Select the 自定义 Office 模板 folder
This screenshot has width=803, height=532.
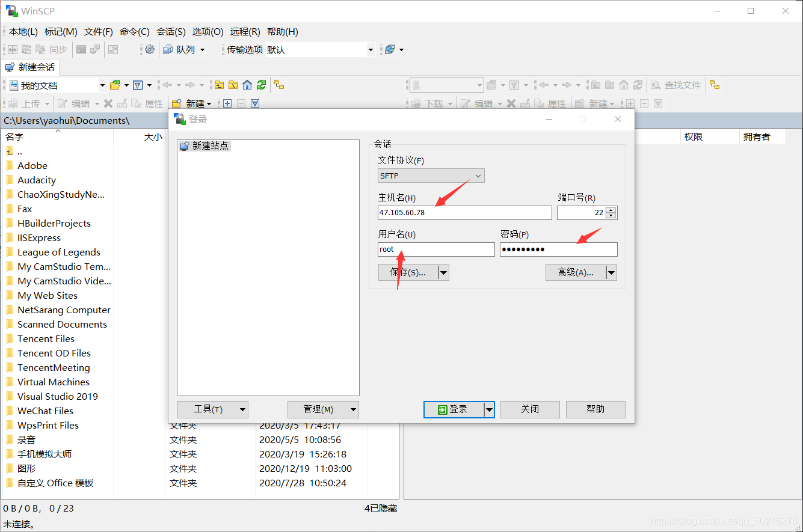55,483
